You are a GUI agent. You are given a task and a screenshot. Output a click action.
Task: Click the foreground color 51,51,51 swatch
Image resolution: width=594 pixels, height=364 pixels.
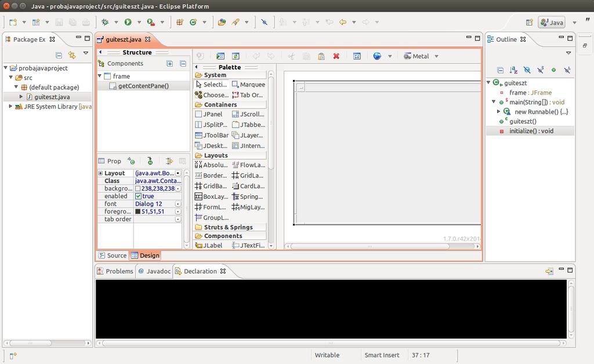coord(138,212)
